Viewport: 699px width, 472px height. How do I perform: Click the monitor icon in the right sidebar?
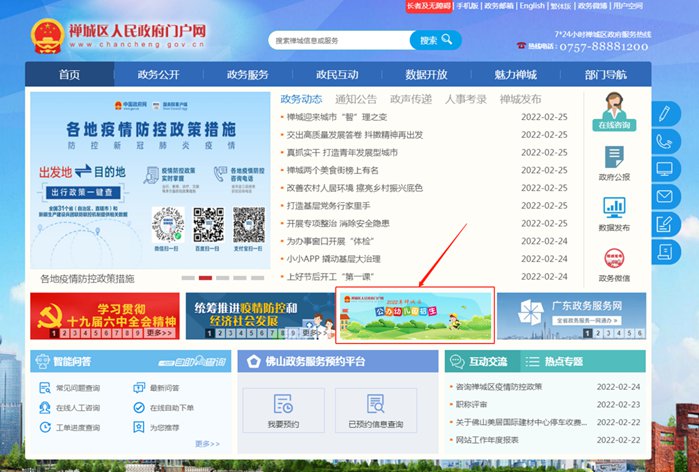point(665,169)
